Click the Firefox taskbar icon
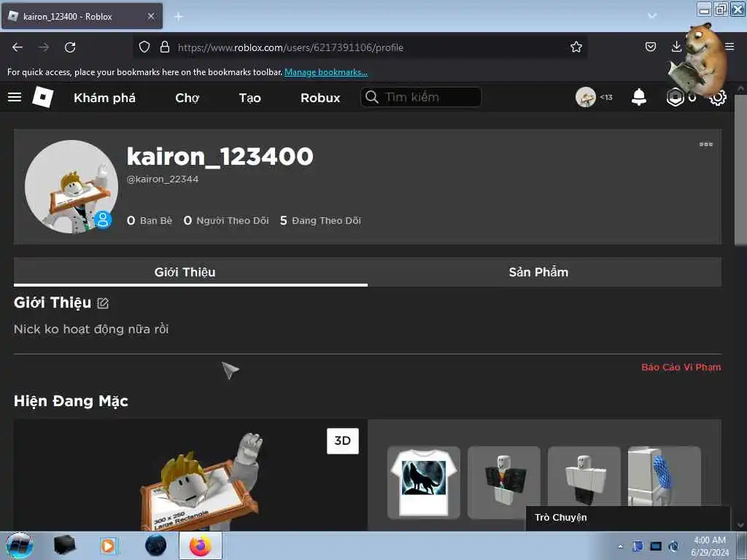This screenshot has width=747, height=560. (200, 545)
